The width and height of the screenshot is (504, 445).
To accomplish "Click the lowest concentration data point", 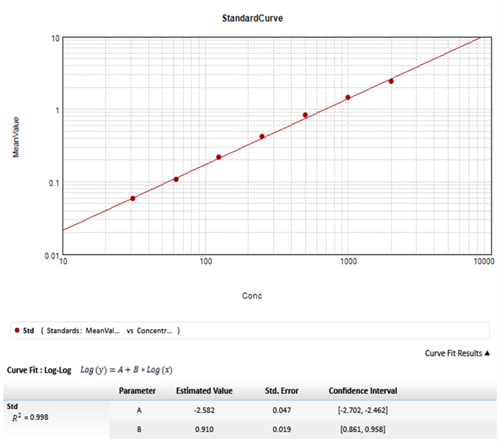I will [x=133, y=199].
